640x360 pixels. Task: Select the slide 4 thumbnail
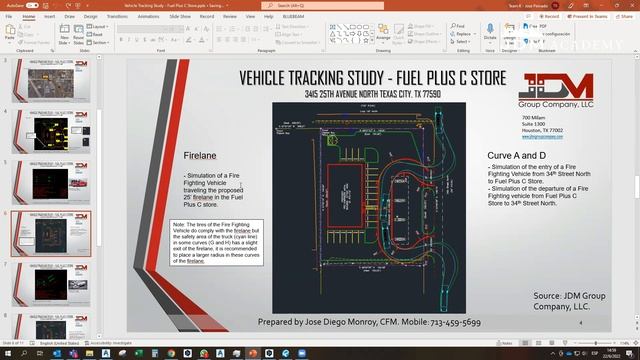[51, 131]
